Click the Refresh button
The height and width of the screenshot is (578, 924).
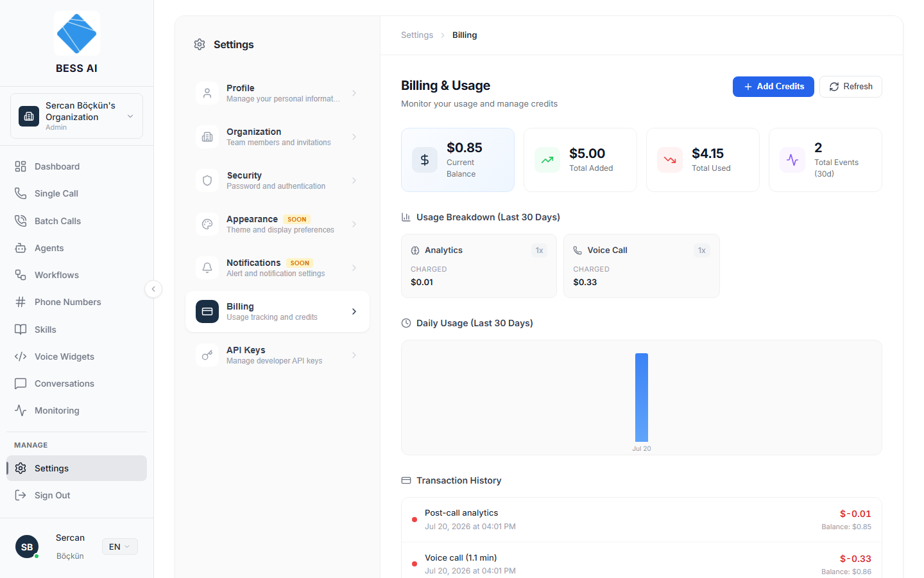point(850,87)
